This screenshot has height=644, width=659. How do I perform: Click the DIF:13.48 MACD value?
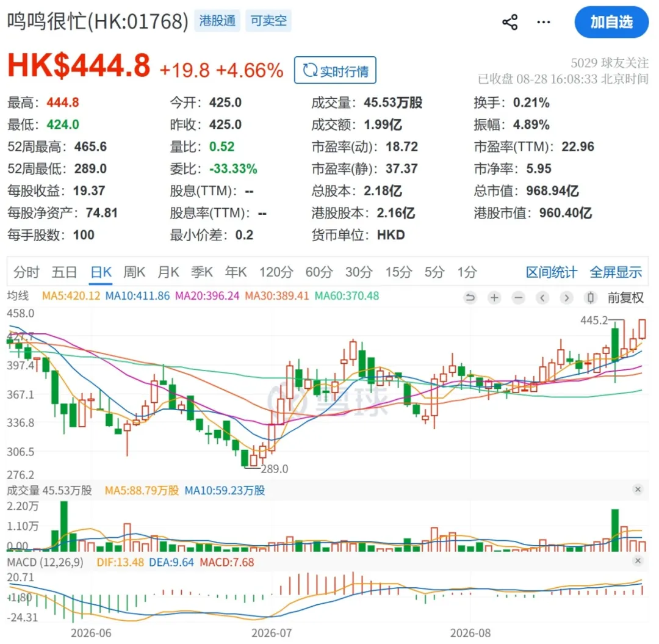tap(120, 562)
